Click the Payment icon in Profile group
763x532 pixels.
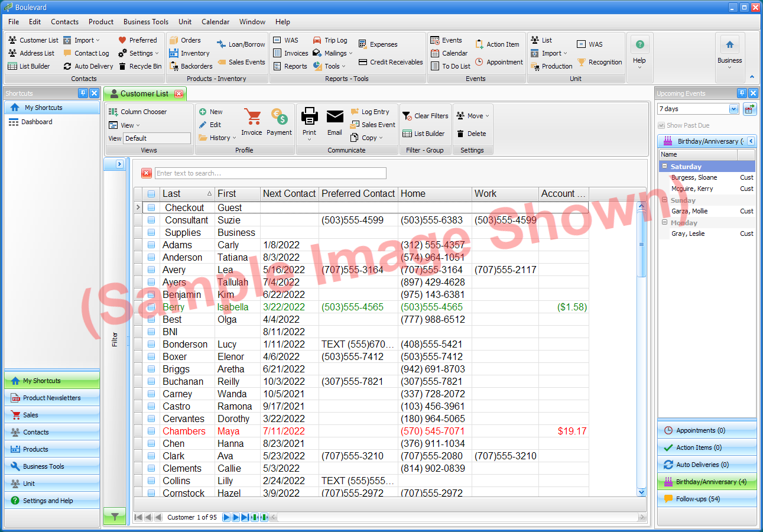(279, 118)
